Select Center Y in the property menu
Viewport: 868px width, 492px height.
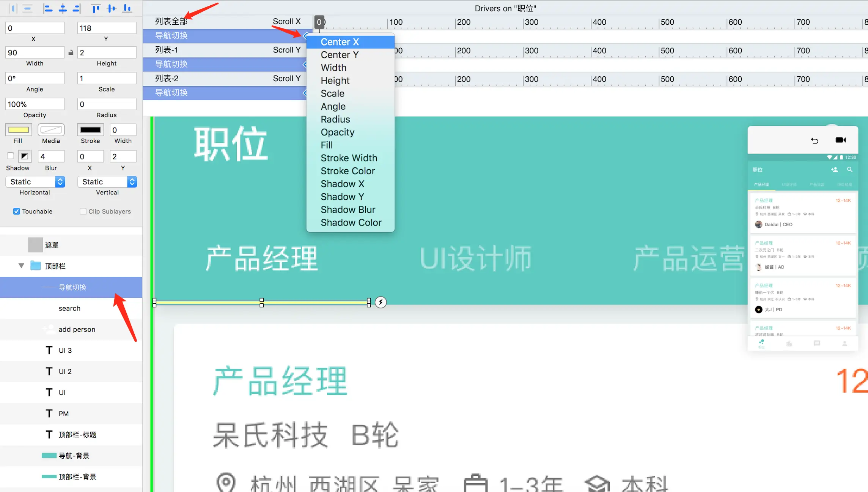(x=339, y=55)
